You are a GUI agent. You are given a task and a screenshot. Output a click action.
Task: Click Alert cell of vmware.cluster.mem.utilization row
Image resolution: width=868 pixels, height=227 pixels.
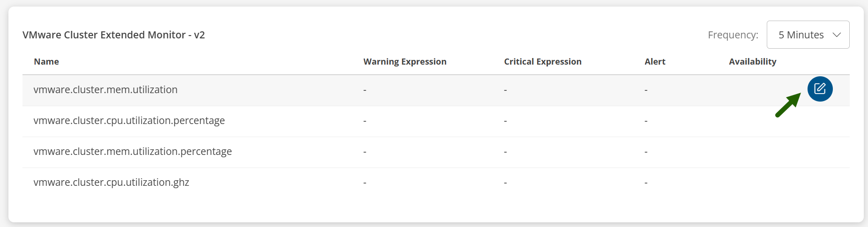(x=646, y=90)
